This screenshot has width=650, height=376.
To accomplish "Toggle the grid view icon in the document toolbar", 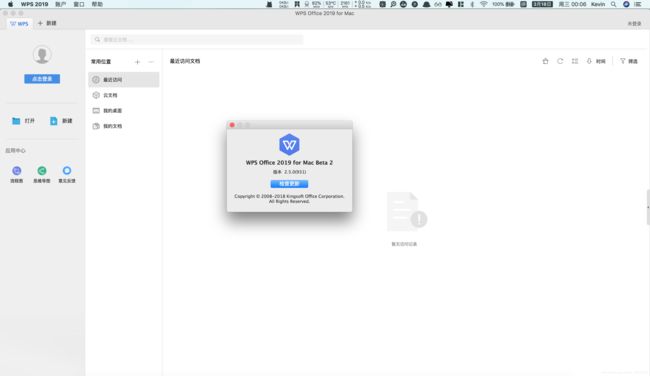I will [575, 61].
